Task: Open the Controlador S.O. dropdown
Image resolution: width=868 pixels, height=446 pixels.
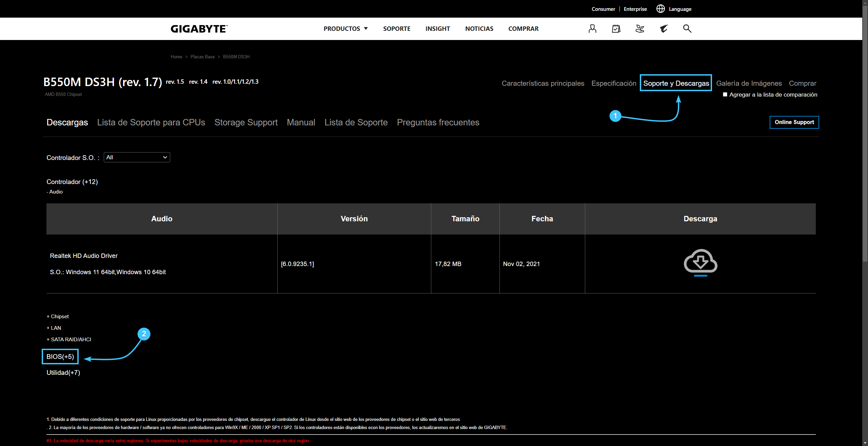Action: click(x=137, y=157)
